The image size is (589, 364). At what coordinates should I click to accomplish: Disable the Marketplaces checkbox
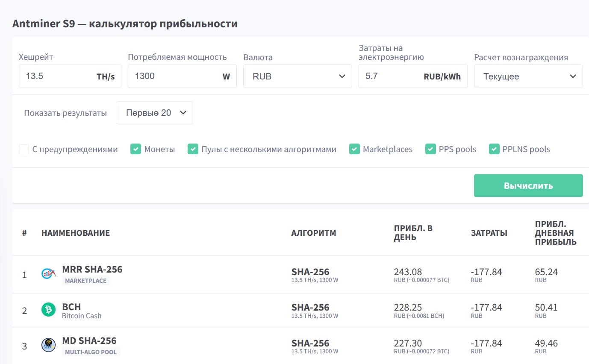coord(354,149)
